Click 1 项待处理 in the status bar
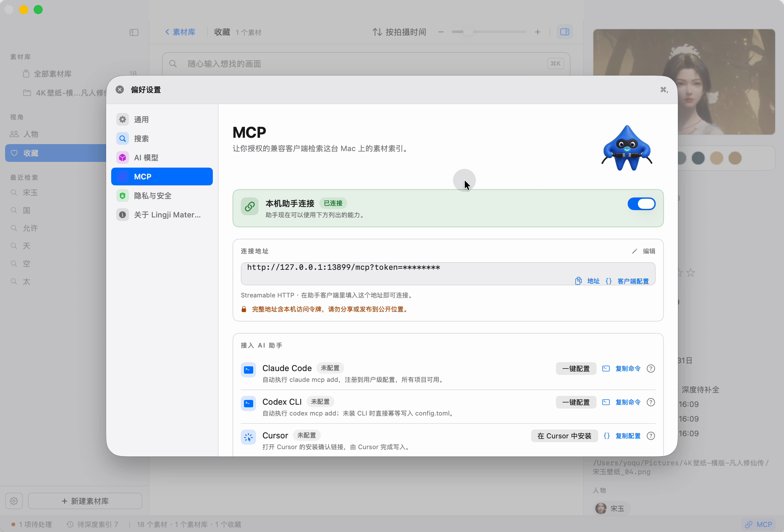This screenshot has height=532, width=784. 31,525
